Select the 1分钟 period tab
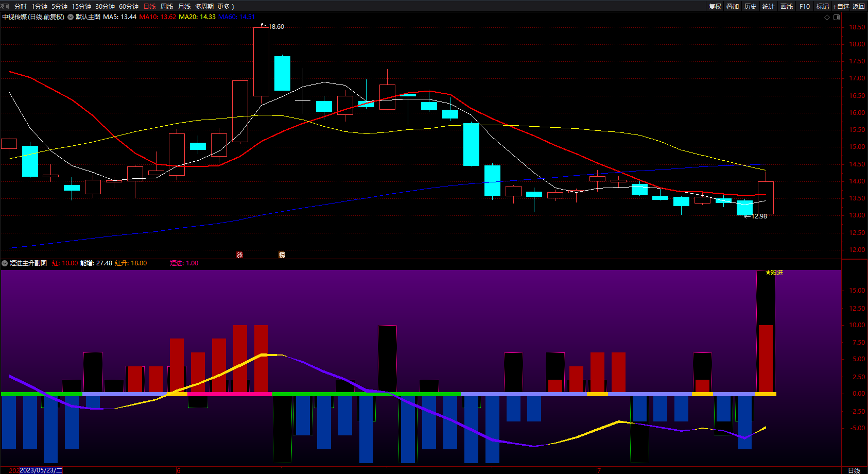The image size is (868, 474). click(39, 6)
